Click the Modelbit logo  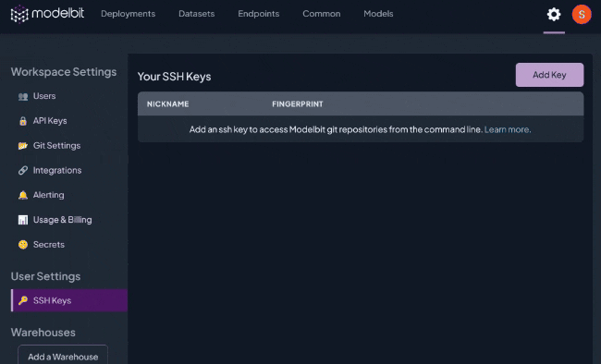[x=47, y=14]
